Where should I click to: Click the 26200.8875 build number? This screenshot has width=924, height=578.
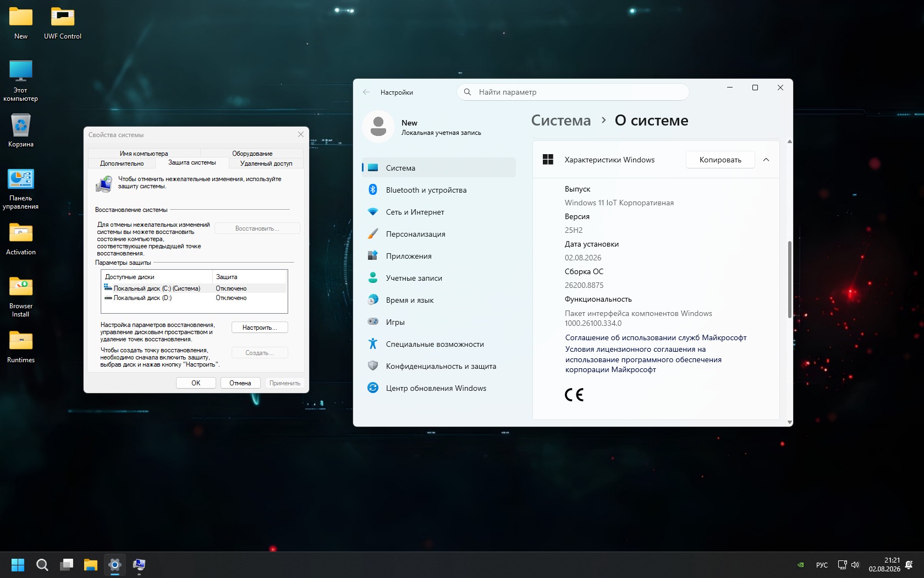(584, 285)
